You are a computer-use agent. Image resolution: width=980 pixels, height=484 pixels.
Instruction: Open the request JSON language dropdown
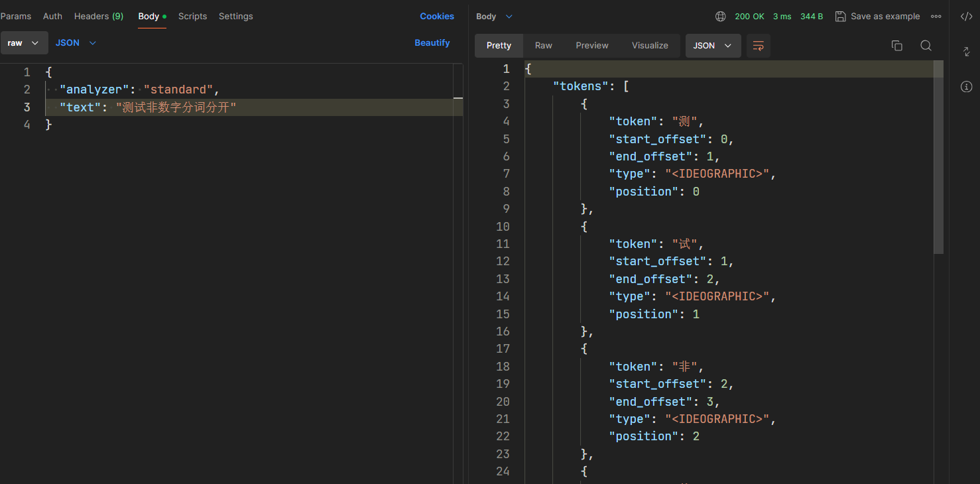coord(76,43)
